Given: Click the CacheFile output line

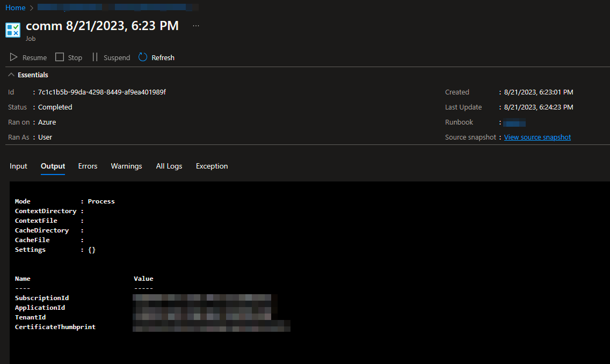Looking at the screenshot, I should coord(49,240).
